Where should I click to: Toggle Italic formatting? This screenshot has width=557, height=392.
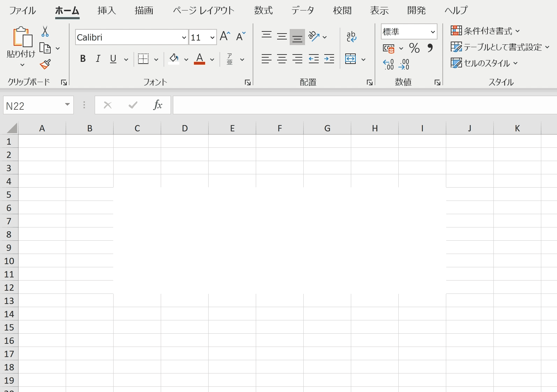click(98, 59)
